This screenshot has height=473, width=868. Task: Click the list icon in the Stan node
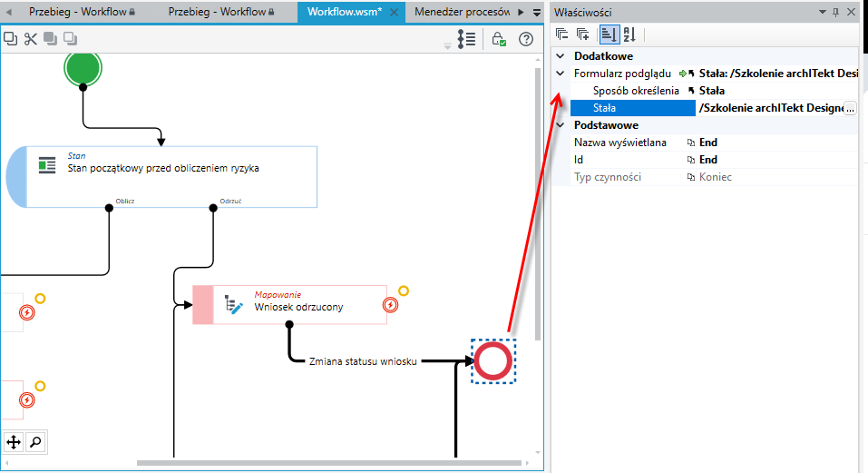47,165
